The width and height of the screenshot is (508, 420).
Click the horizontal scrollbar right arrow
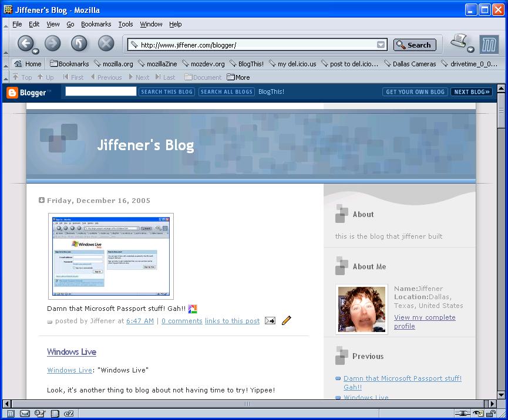(x=493, y=404)
